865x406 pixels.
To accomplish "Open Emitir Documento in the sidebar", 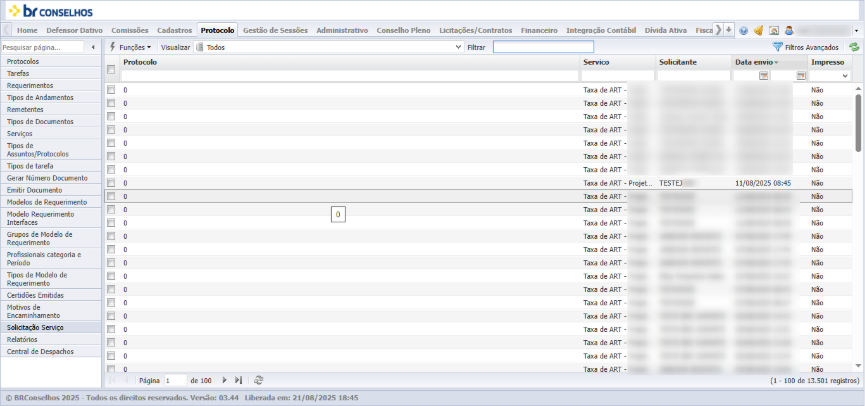I will tap(51, 190).
